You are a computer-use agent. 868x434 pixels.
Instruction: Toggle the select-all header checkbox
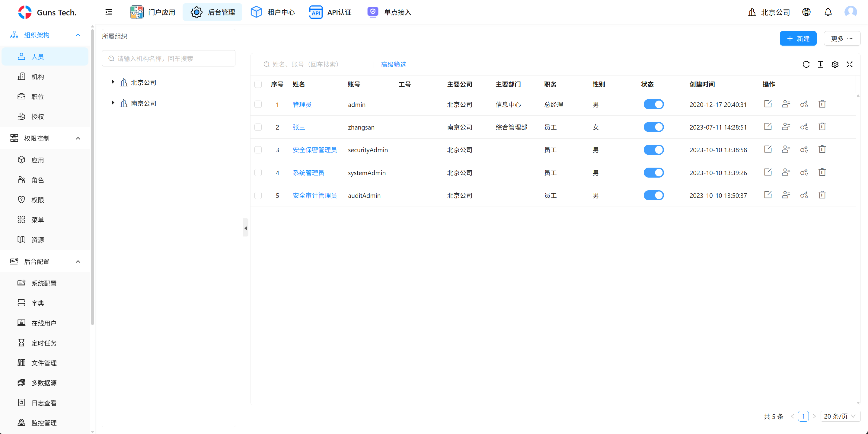click(x=258, y=84)
